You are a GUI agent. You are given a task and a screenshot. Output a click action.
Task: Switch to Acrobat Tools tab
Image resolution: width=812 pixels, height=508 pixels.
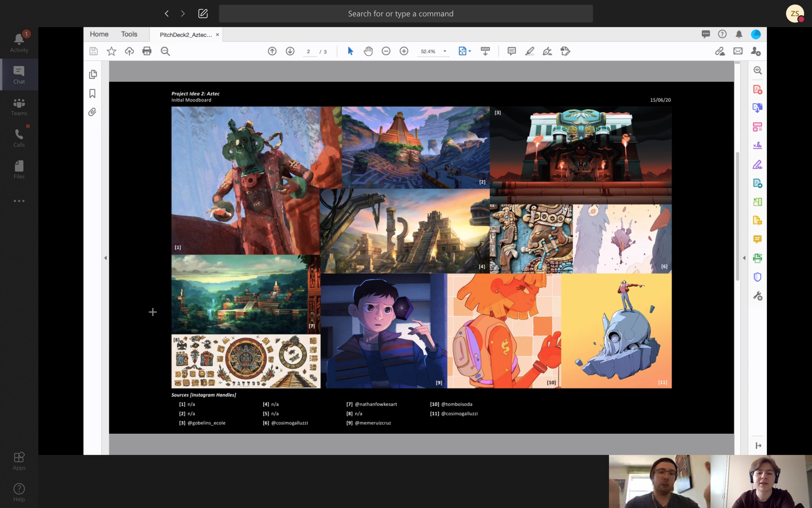pos(129,34)
